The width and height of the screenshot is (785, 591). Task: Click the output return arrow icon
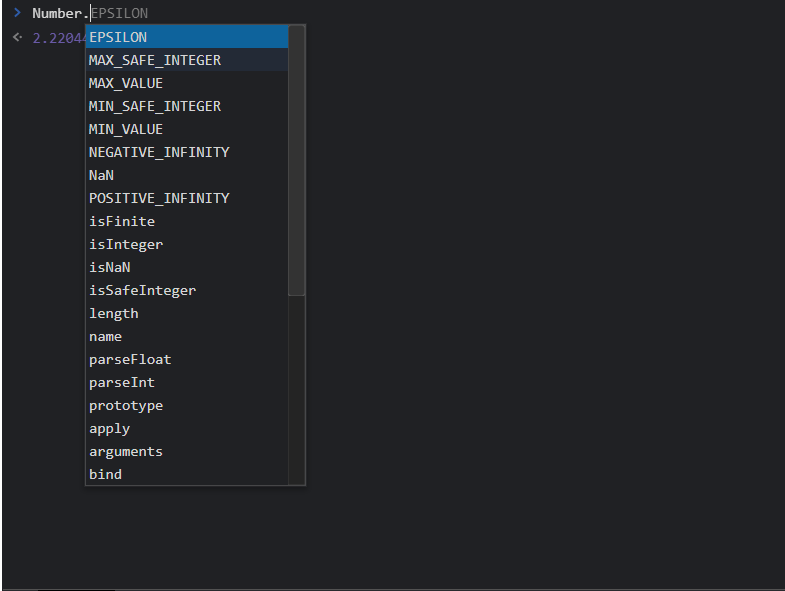18,37
